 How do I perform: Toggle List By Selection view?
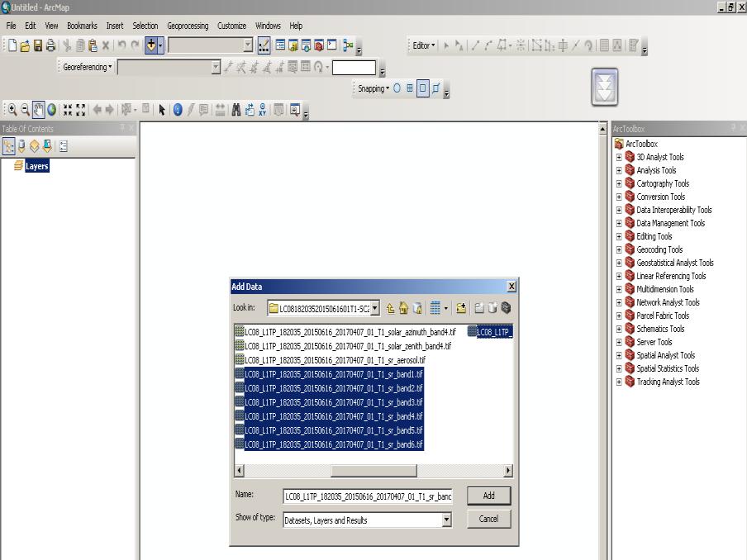pos(47,146)
